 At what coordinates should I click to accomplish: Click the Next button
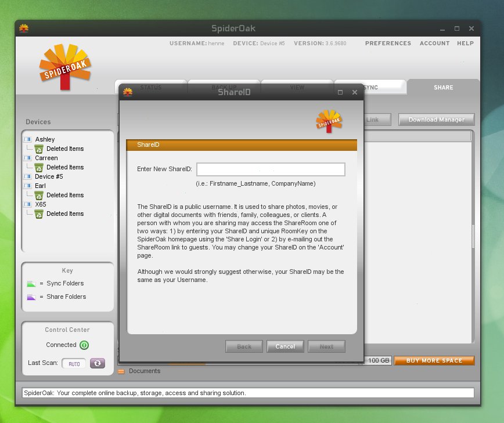[326, 346]
